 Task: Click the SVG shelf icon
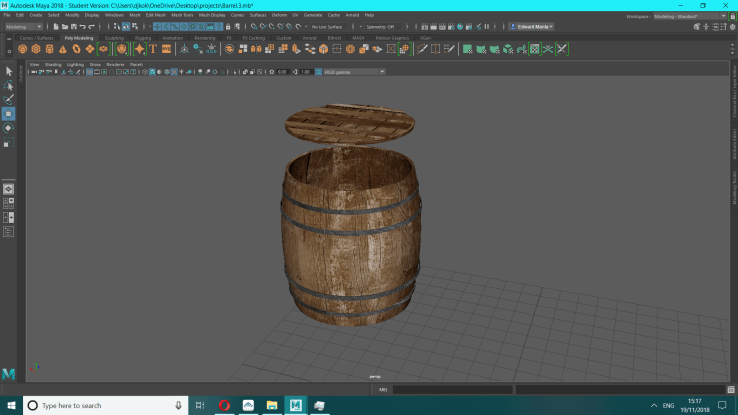tap(166, 48)
